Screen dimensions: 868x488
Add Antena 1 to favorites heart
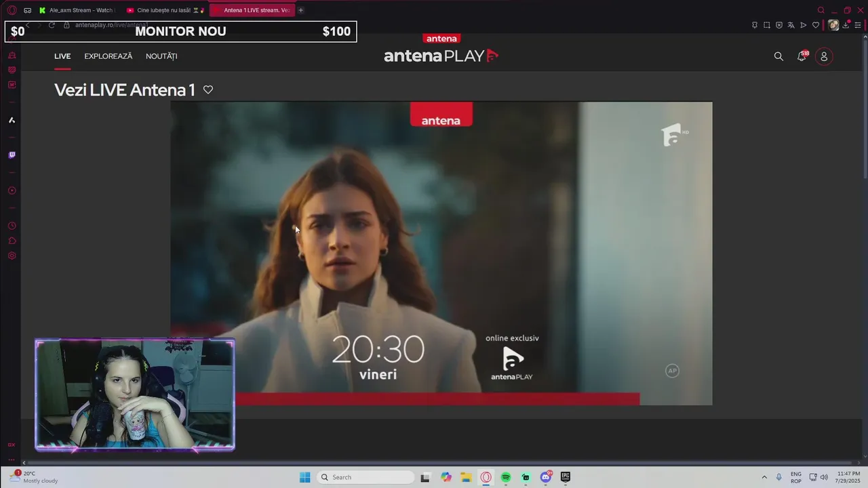[x=208, y=90]
